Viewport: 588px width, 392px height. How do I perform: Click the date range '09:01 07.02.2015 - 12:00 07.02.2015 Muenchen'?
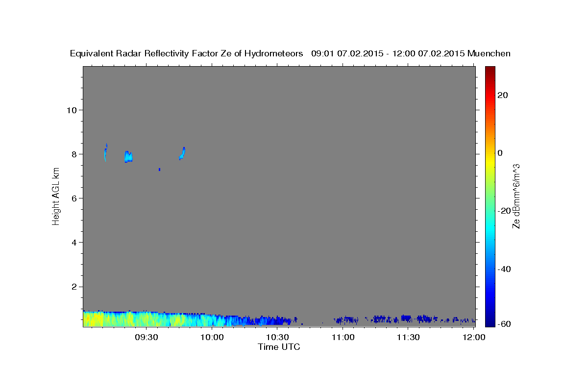click(x=411, y=54)
